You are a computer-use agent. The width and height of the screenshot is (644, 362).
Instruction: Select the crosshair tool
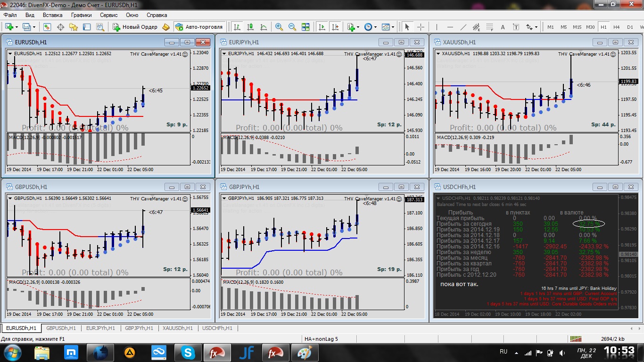(x=421, y=27)
